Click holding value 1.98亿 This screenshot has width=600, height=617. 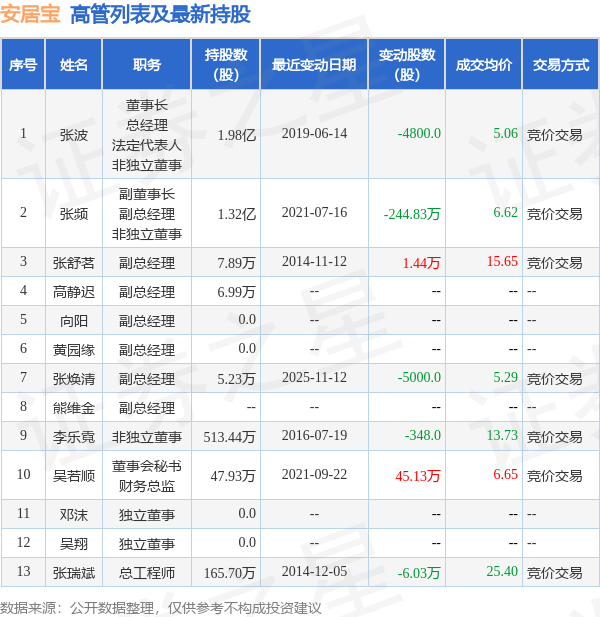click(x=237, y=135)
